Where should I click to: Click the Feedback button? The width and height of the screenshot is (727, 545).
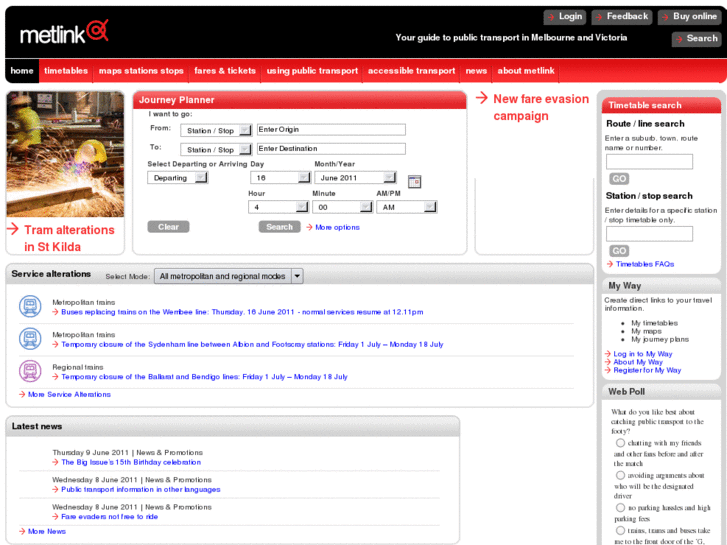622,17
